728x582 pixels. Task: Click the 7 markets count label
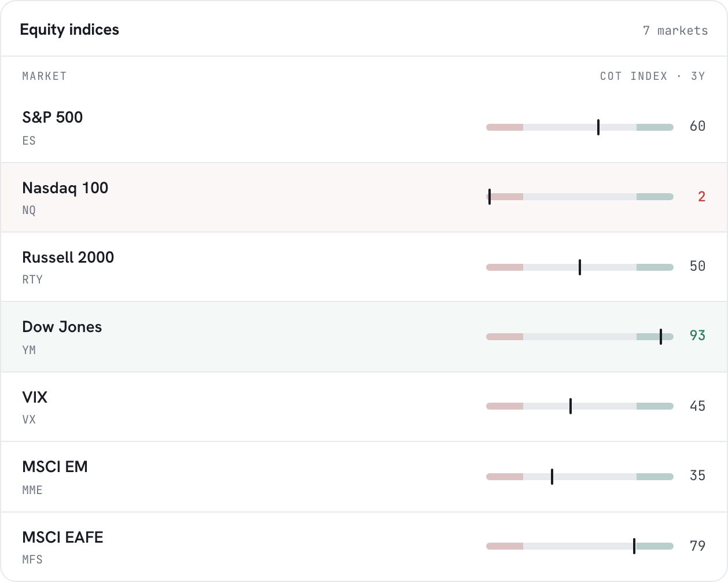click(675, 31)
